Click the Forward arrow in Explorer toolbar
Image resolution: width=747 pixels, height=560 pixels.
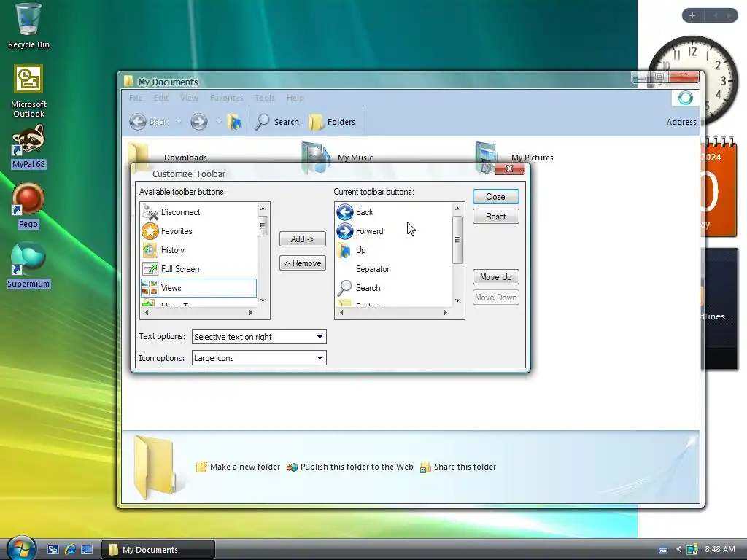[199, 122]
